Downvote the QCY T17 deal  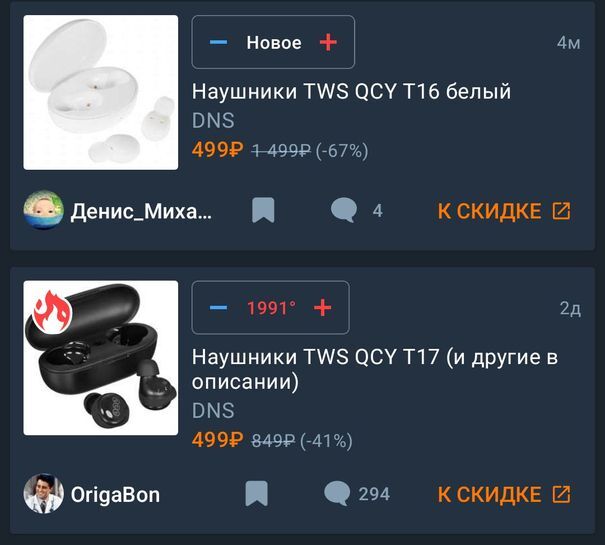point(218,308)
